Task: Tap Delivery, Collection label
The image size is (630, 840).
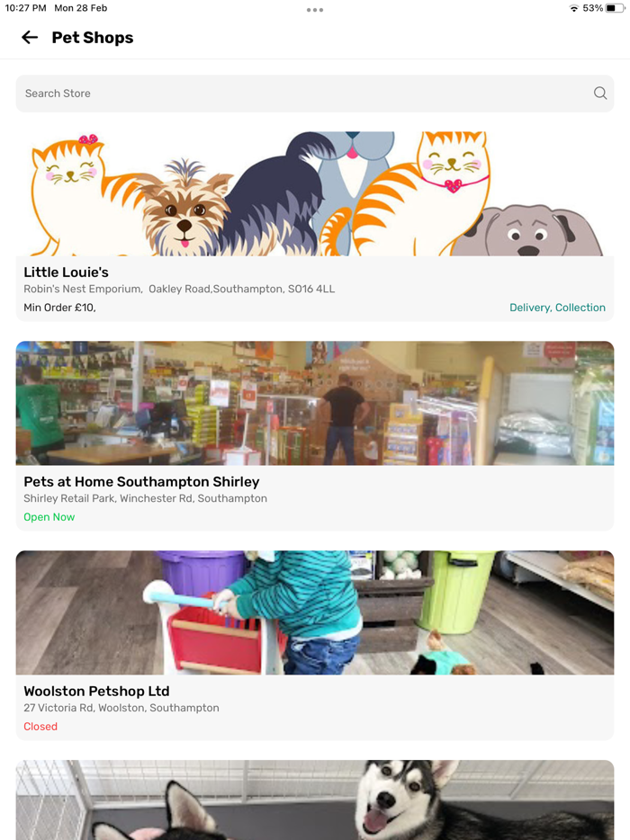Action: pos(557,308)
